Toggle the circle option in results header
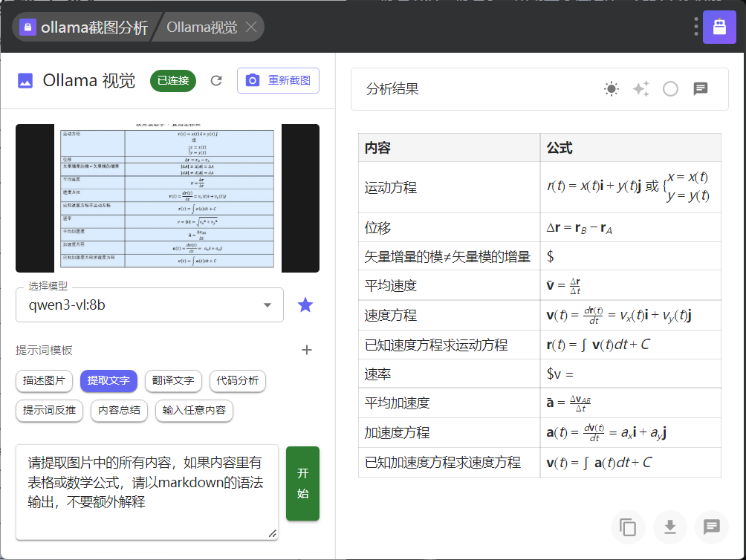The height and width of the screenshot is (560, 746). coord(670,89)
